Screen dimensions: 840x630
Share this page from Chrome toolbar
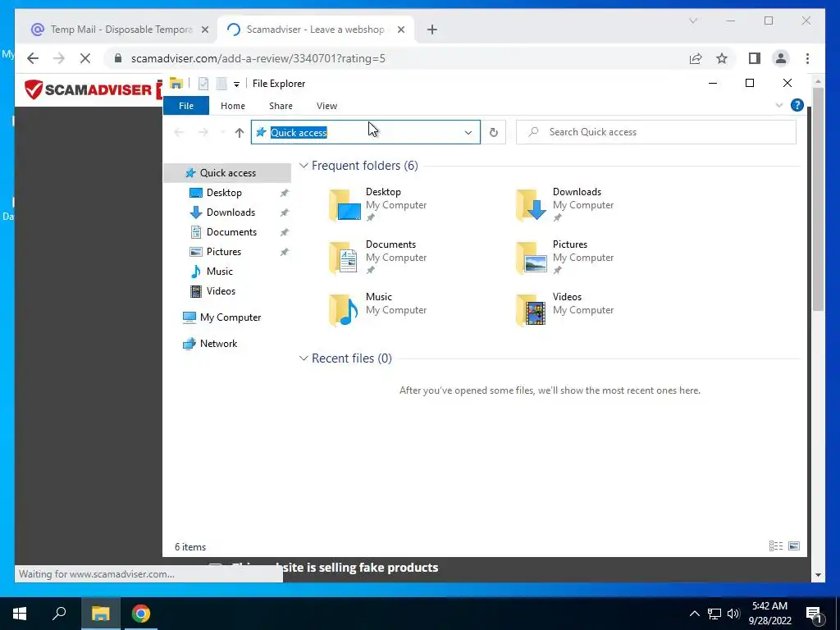coord(696,58)
